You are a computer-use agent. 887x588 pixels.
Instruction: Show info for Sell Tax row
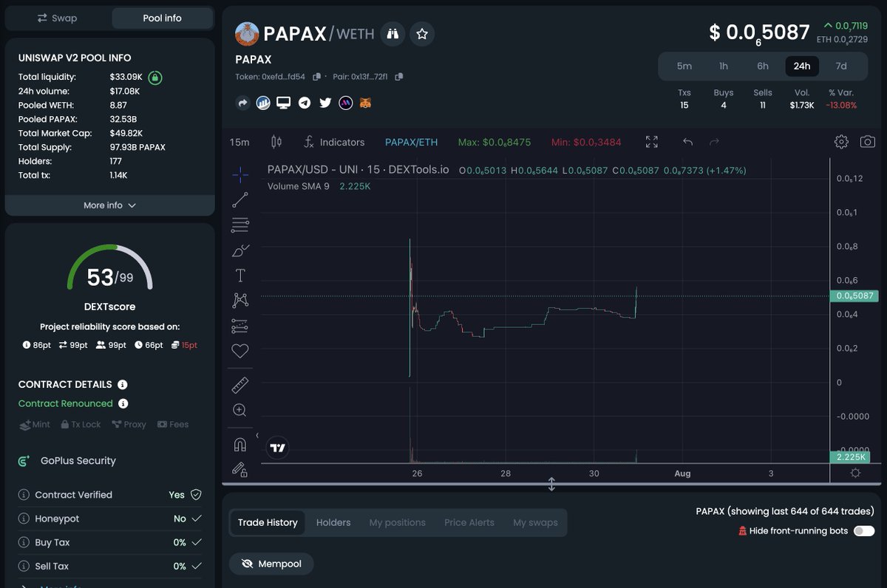point(24,566)
